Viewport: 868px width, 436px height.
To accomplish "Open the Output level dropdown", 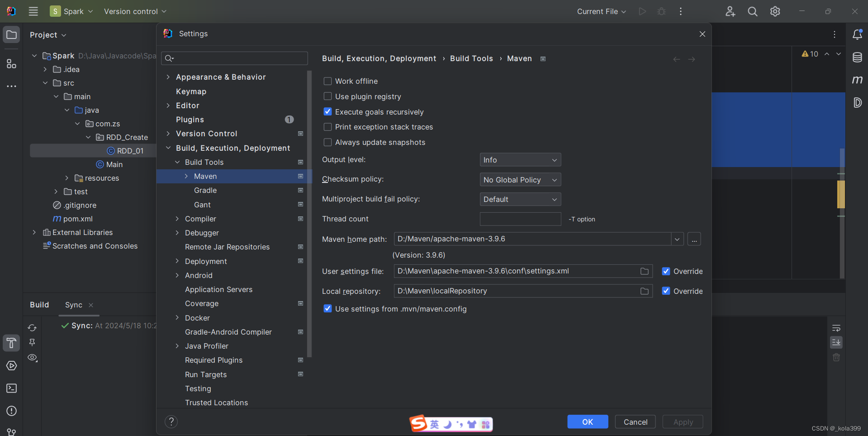I will click(x=520, y=159).
